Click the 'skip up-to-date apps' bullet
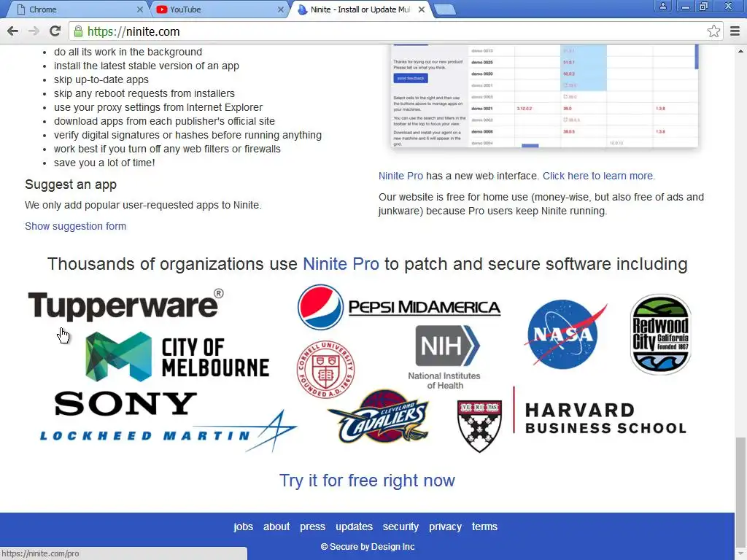 (101, 79)
